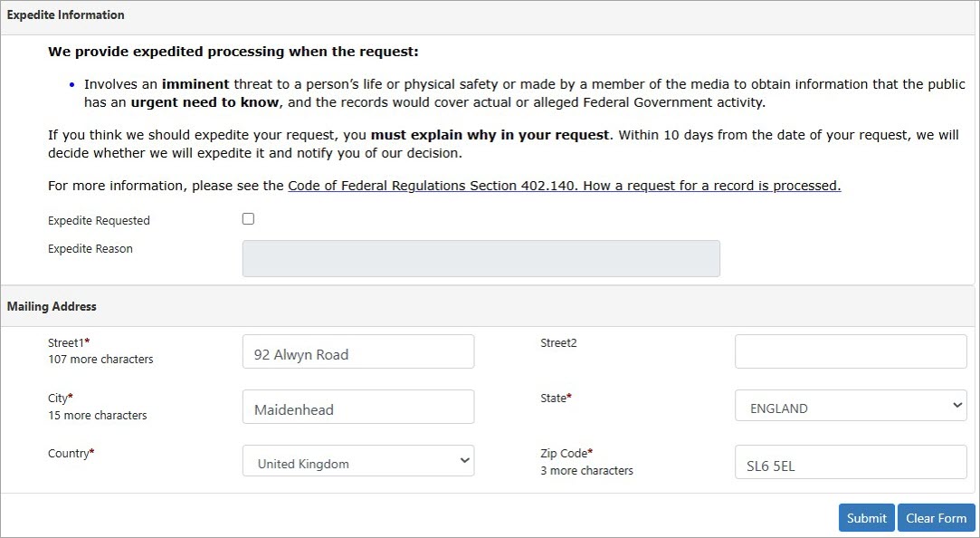Viewport: 980px width, 538px height.
Task: Select the Street1 required field label
Action: point(68,342)
